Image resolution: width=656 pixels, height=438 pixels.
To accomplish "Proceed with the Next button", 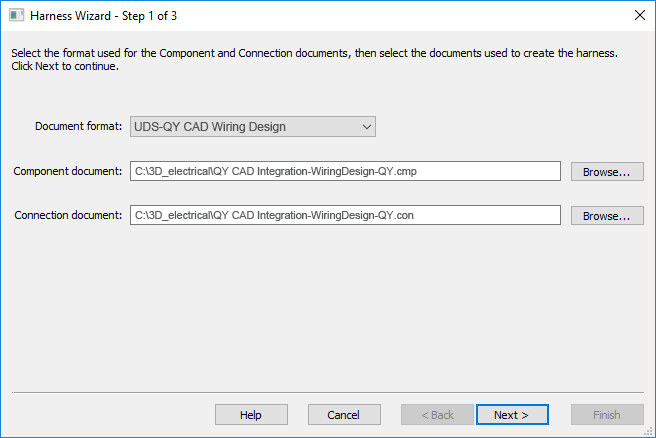I will point(512,415).
